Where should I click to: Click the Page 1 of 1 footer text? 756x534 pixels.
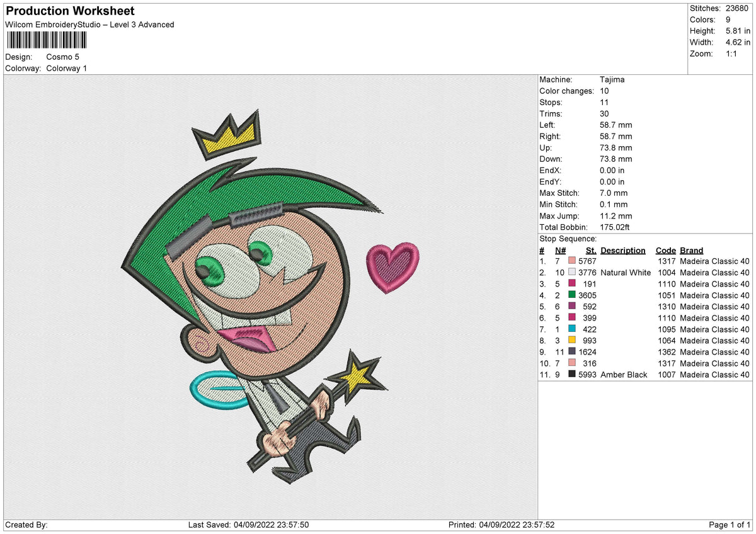(730, 525)
